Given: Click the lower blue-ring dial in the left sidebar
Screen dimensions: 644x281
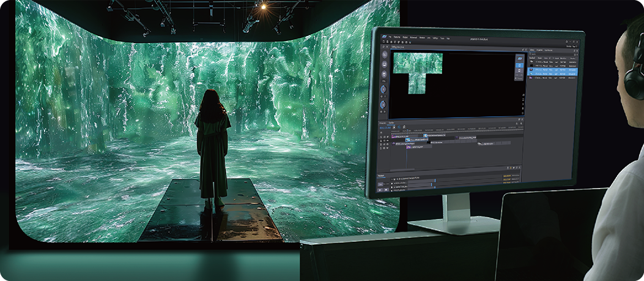Looking at the screenshot, I should pyautogui.click(x=383, y=105).
